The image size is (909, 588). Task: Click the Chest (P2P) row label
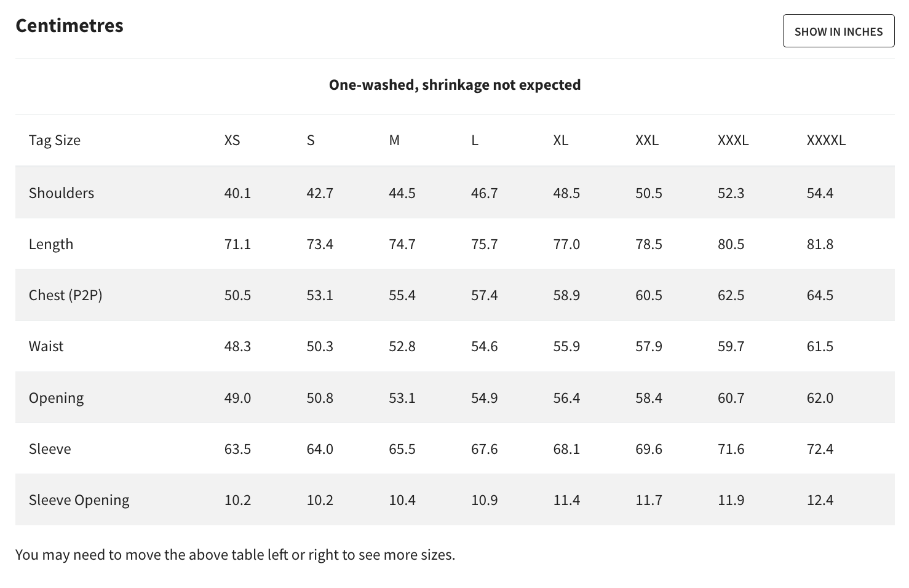pos(65,295)
